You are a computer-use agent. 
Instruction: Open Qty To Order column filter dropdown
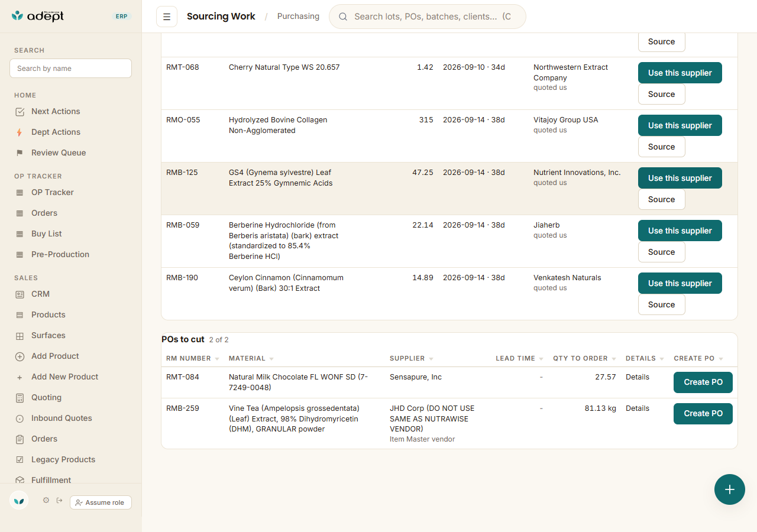coord(614,359)
